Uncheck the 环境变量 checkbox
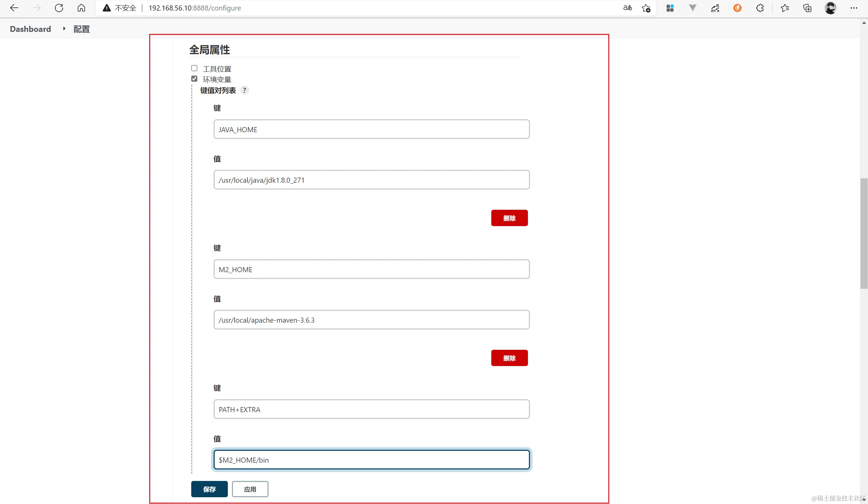This screenshot has width=868, height=504. (x=194, y=79)
